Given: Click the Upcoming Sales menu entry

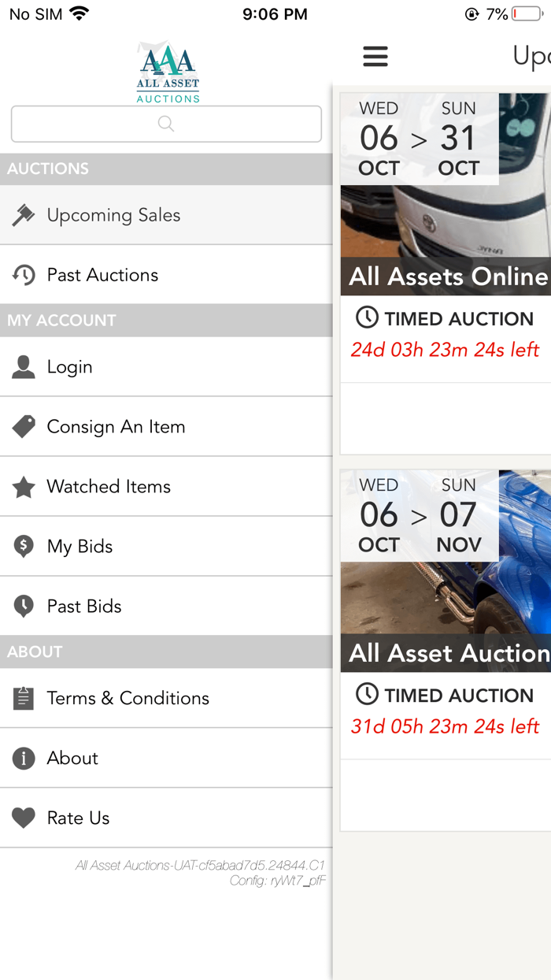Looking at the screenshot, I should coord(113,214).
